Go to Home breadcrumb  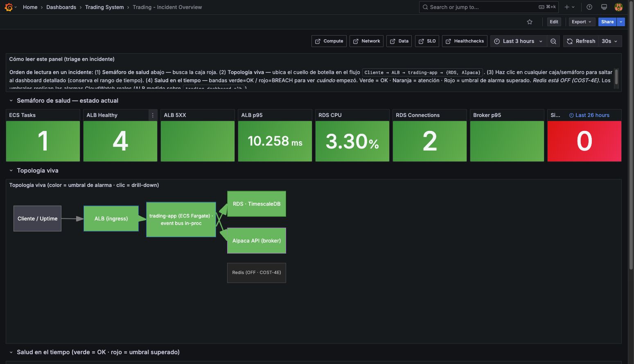30,7
